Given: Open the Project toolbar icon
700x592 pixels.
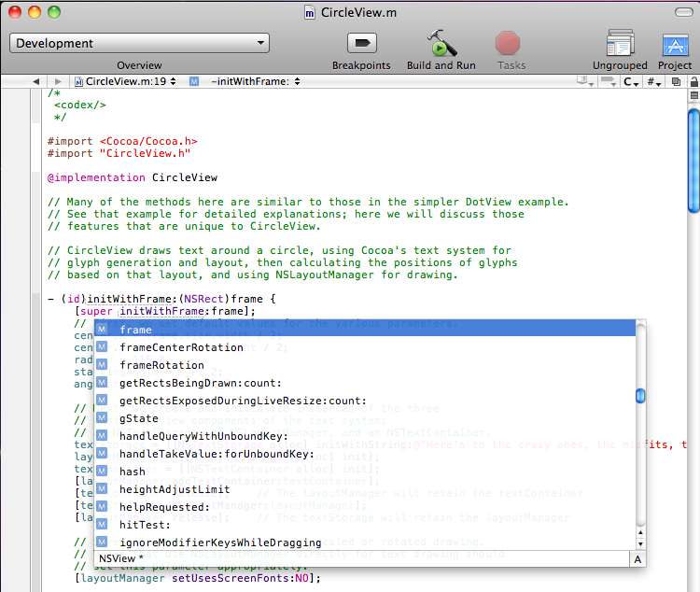Looking at the screenshot, I should tap(675, 43).
